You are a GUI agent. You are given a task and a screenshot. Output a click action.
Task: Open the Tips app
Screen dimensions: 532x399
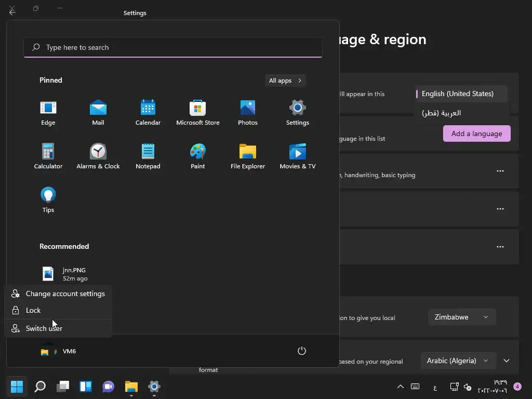48,200
